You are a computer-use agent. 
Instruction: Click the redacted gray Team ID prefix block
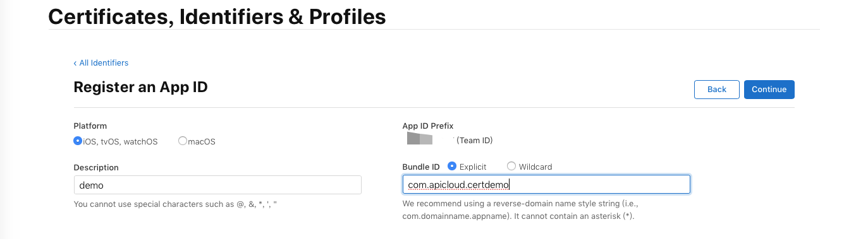point(419,138)
